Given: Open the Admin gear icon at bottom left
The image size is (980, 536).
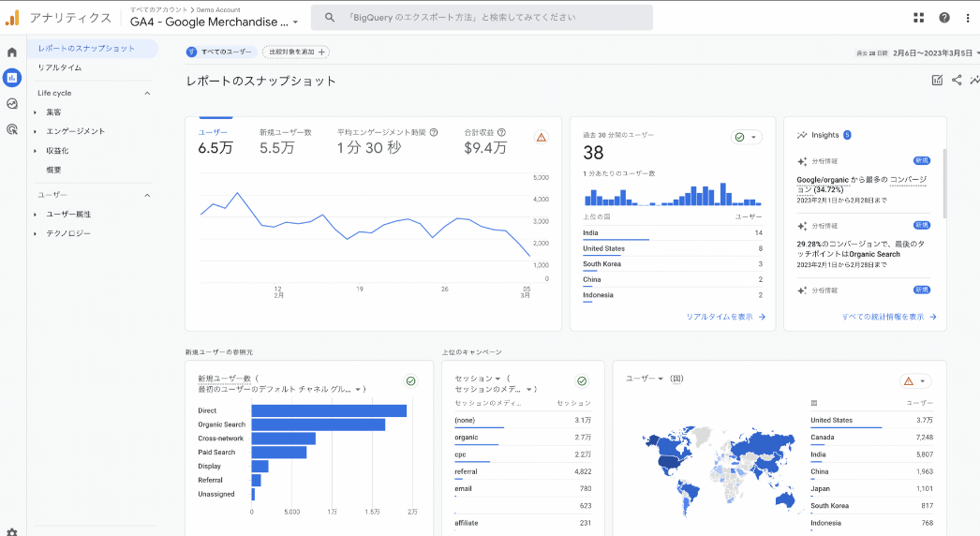Looking at the screenshot, I should coord(12,532).
